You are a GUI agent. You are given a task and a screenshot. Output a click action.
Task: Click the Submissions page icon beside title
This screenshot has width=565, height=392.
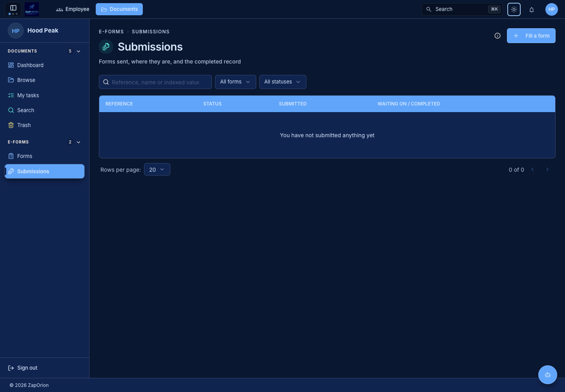click(106, 47)
